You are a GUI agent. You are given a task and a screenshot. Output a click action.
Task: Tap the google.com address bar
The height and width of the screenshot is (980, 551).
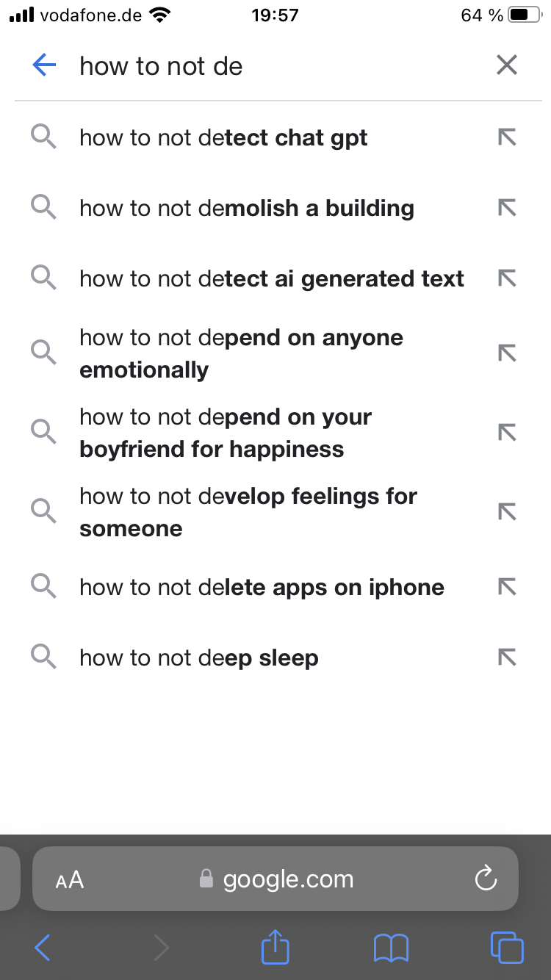pos(275,879)
